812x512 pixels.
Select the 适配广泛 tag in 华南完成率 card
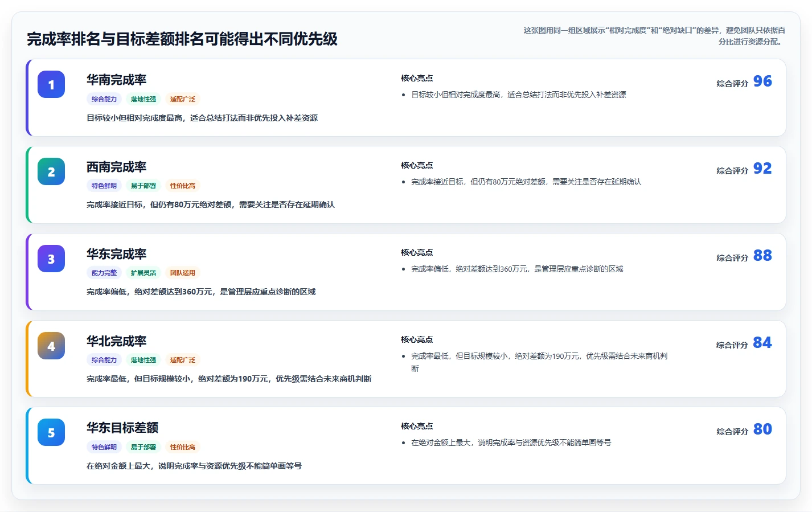coord(183,99)
